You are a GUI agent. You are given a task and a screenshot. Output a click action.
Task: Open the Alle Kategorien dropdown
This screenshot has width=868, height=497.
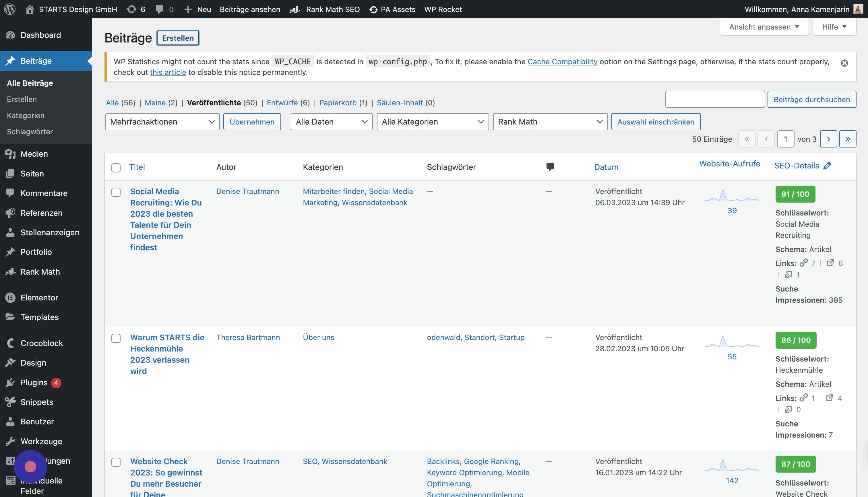point(433,122)
